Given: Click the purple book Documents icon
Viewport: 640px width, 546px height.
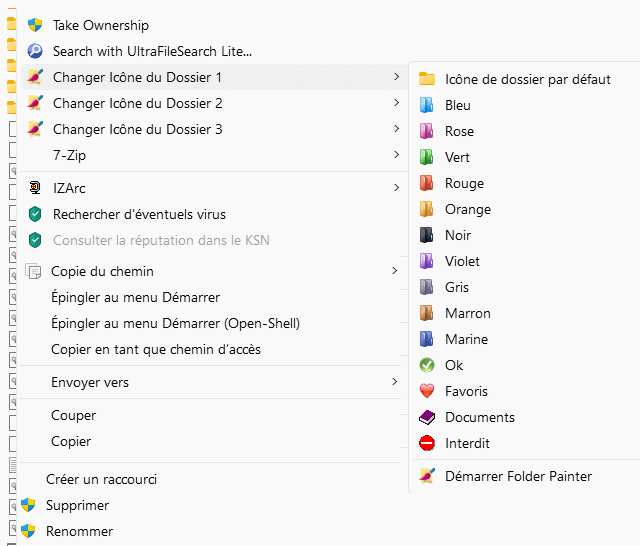Looking at the screenshot, I should tap(427, 417).
